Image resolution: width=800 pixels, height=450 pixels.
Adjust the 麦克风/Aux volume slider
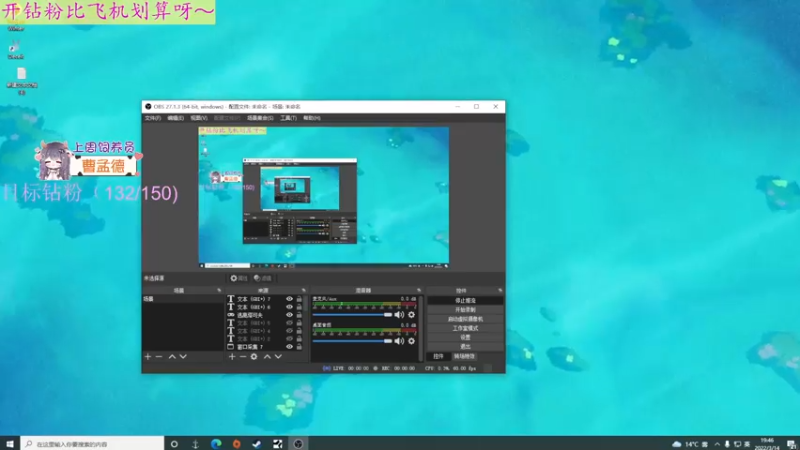coord(352,315)
